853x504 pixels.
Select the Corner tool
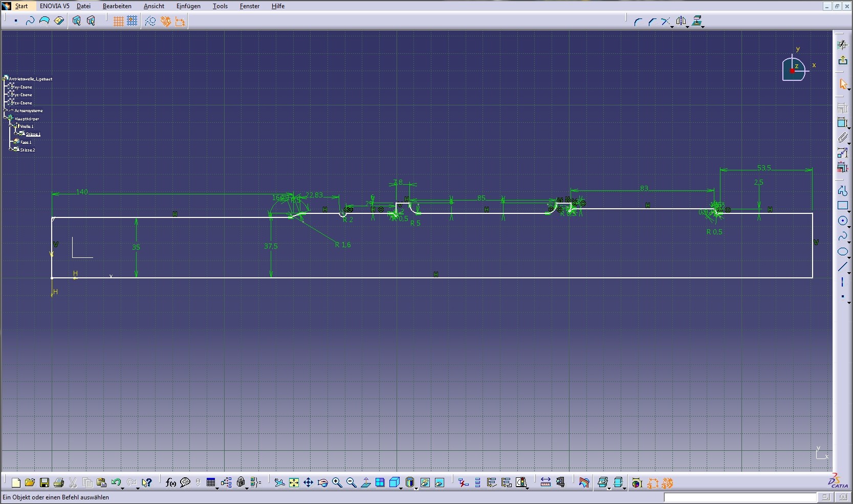click(638, 21)
